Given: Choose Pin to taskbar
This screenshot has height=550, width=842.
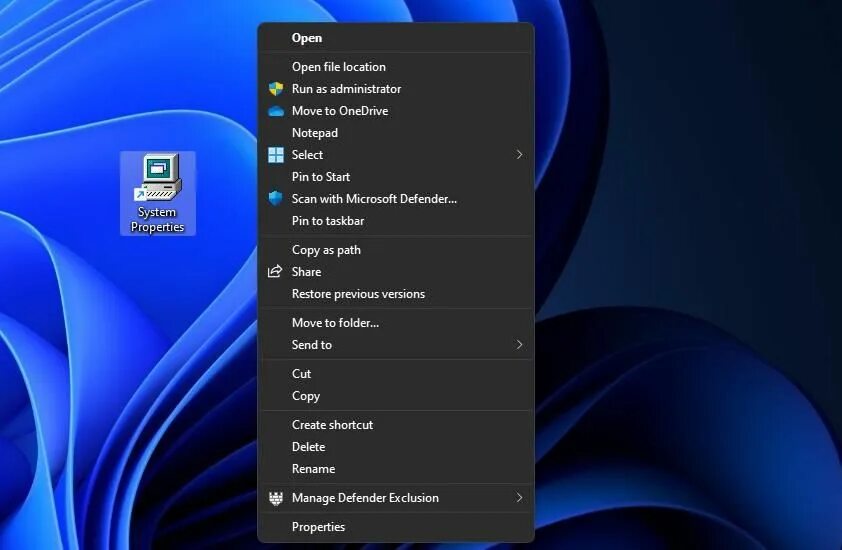Looking at the screenshot, I should [x=396, y=221].
